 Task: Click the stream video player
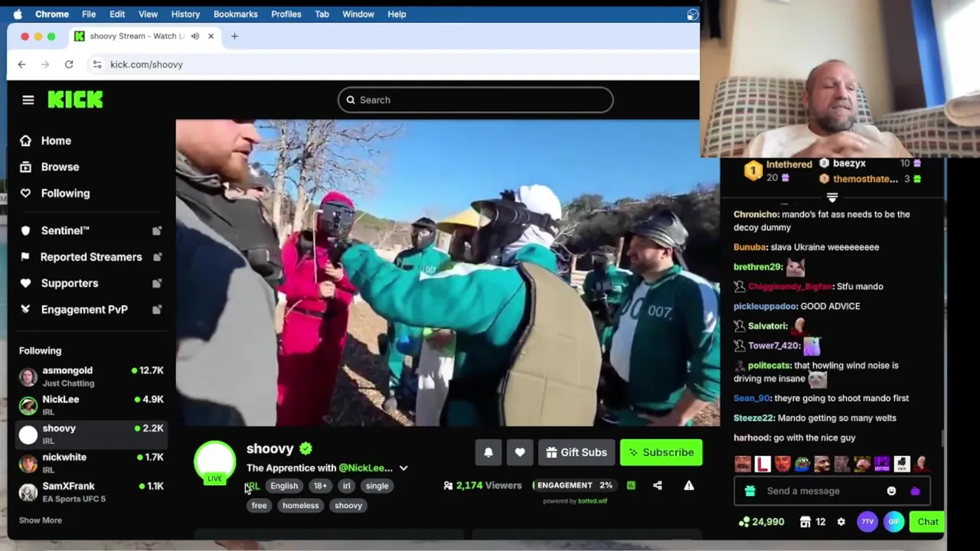pos(448,272)
